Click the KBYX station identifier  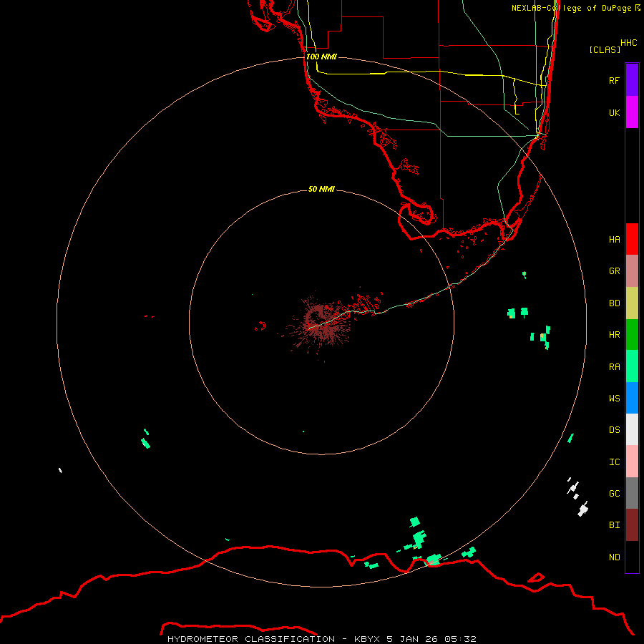pos(367,639)
